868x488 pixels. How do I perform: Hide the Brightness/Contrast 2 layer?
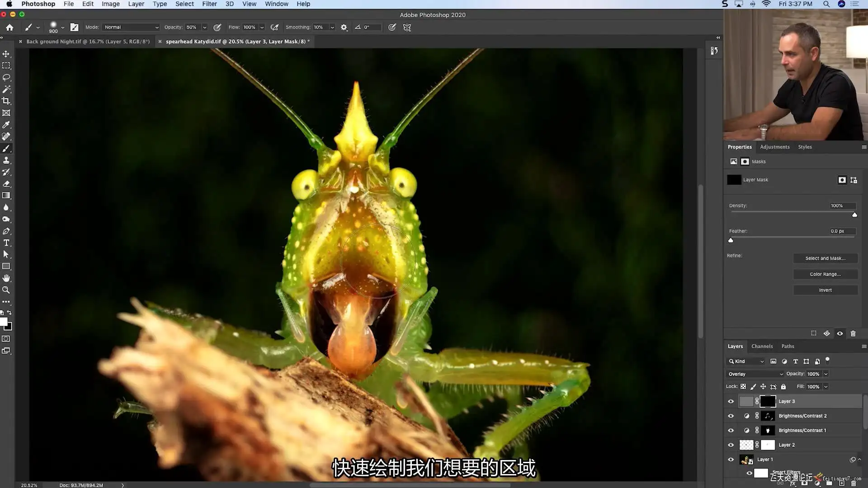(731, 416)
